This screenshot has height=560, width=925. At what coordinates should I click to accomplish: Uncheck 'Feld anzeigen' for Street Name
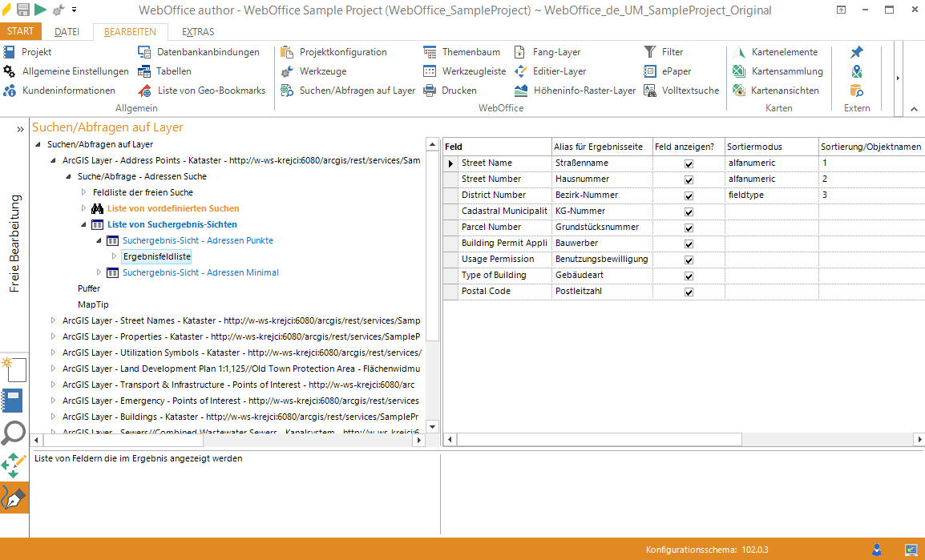(689, 163)
